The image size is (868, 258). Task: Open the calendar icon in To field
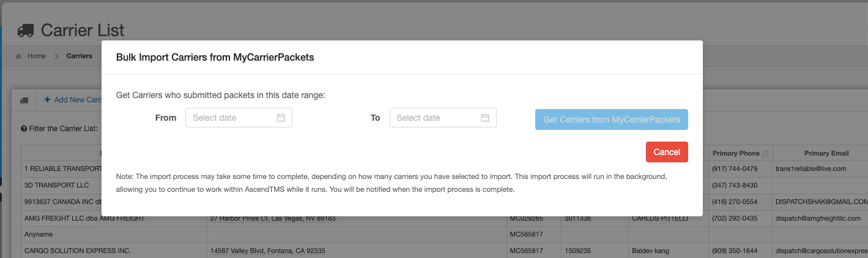[485, 118]
